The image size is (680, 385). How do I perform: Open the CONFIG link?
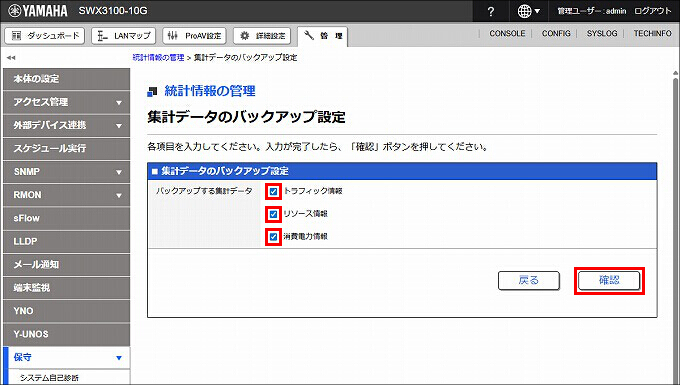556,33
